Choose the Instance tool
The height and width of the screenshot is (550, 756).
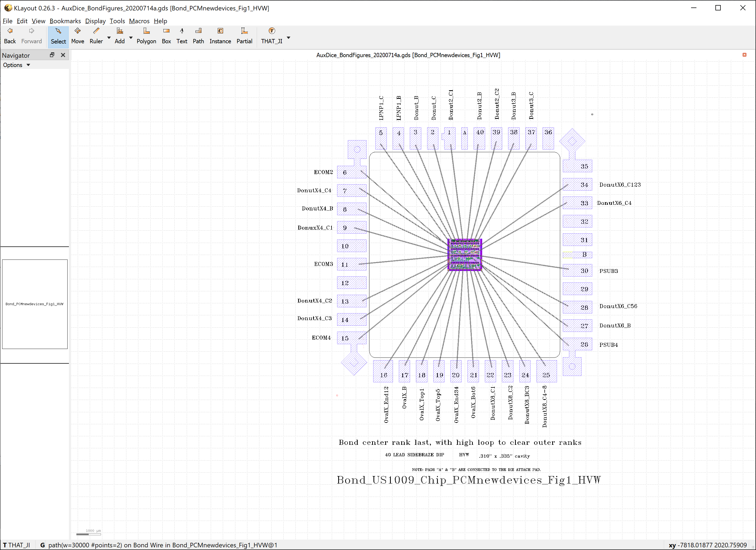point(220,36)
